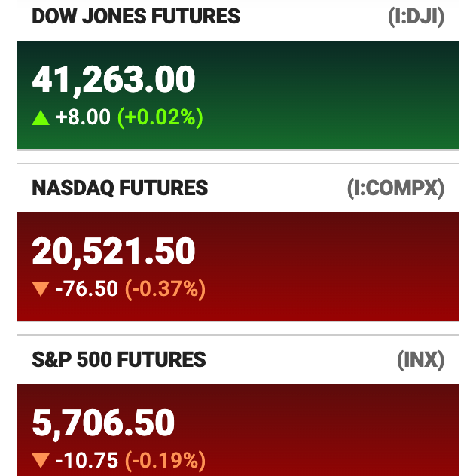Screen dimensions: 476x476
Task: Open the green Dow Jones quote card
Action: tap(238, 95)
